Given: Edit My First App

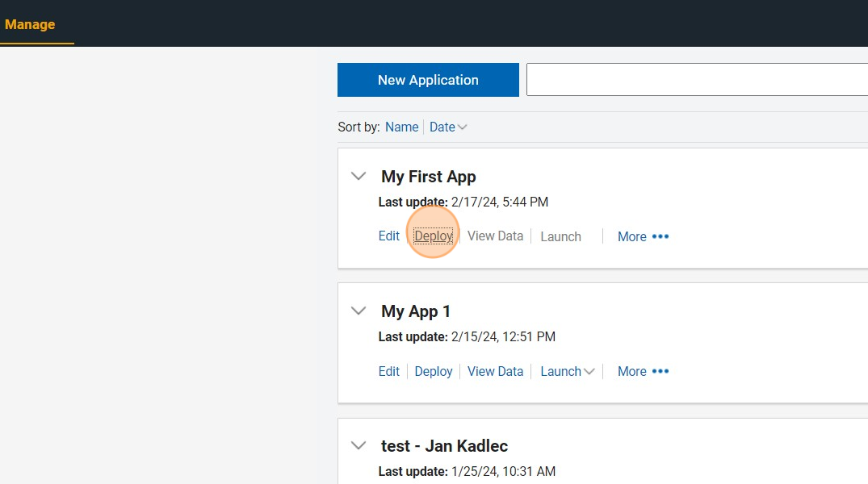Looking at the screenshot, I should coord(389,236).
